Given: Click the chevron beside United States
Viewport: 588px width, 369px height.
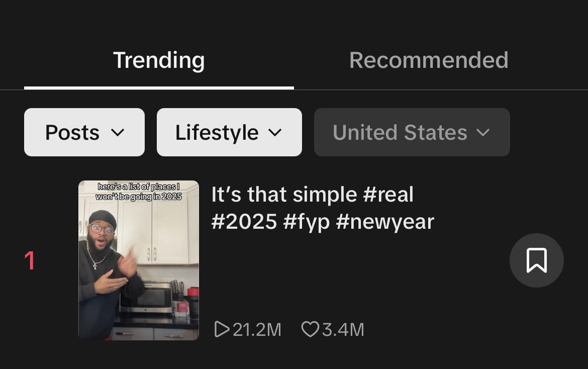Looking at the screenshot, I should tap(483, 133).
